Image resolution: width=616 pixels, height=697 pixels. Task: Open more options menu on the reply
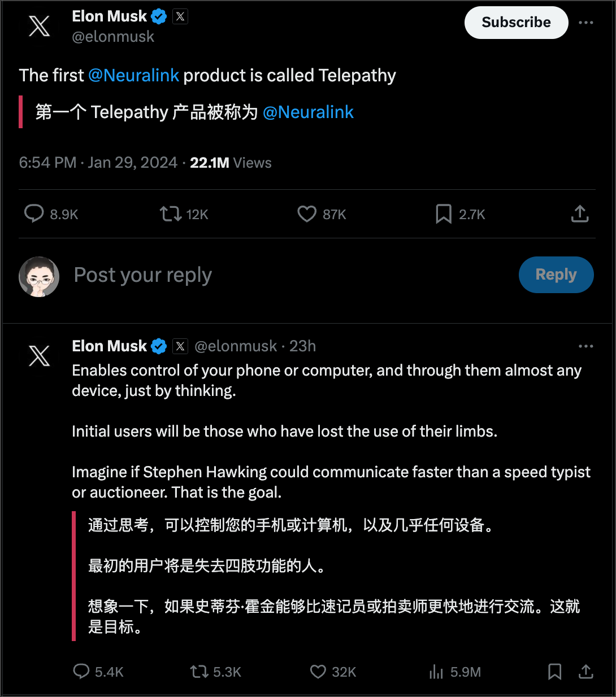coord(586,346)
